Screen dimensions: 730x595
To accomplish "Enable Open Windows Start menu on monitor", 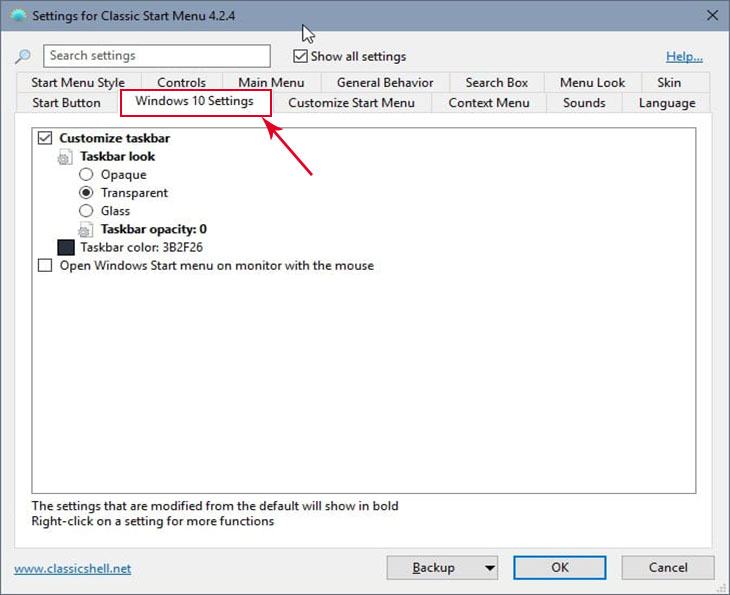I will [x=45, y=265].
